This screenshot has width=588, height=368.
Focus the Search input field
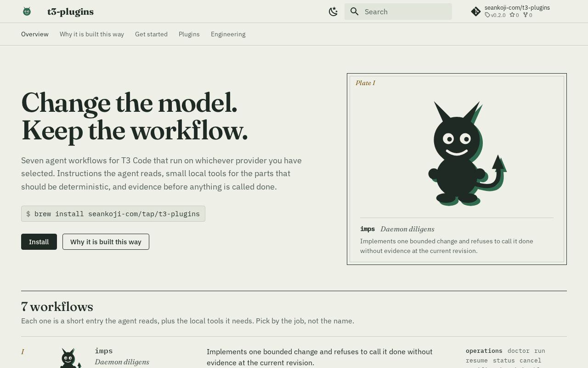398,11
